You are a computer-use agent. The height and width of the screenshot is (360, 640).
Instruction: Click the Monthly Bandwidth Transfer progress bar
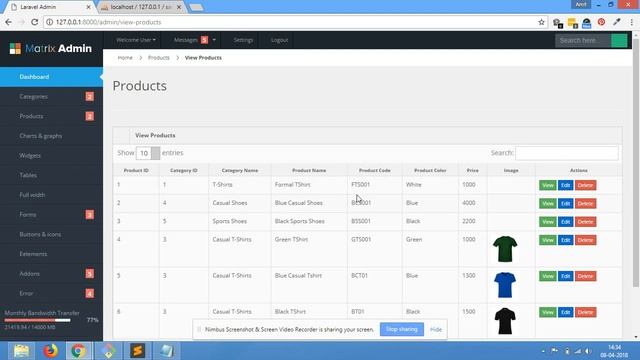[38, 320]
